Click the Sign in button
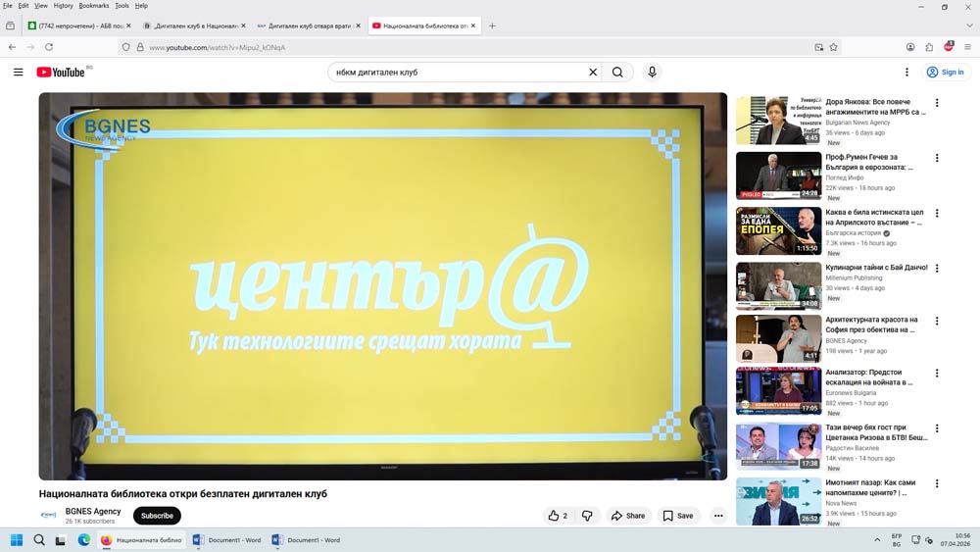980x552 pixels. 945,72
